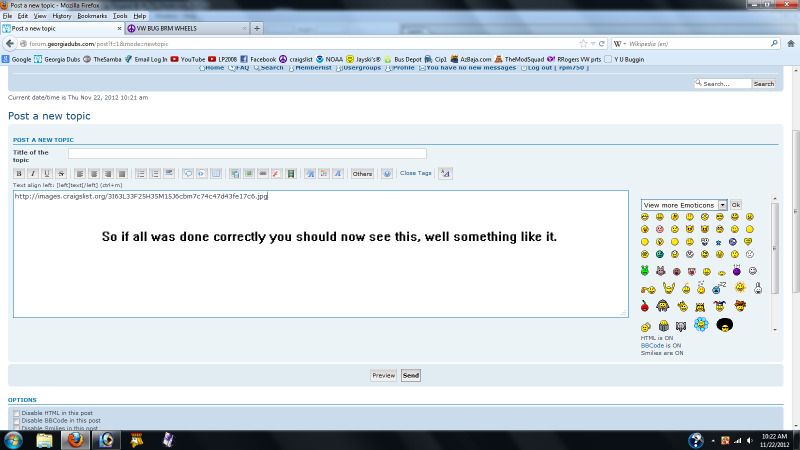The height and width of the screenshot is (450, 800).
Task: Insert the green frog emoticon
Action: [645, 270]
